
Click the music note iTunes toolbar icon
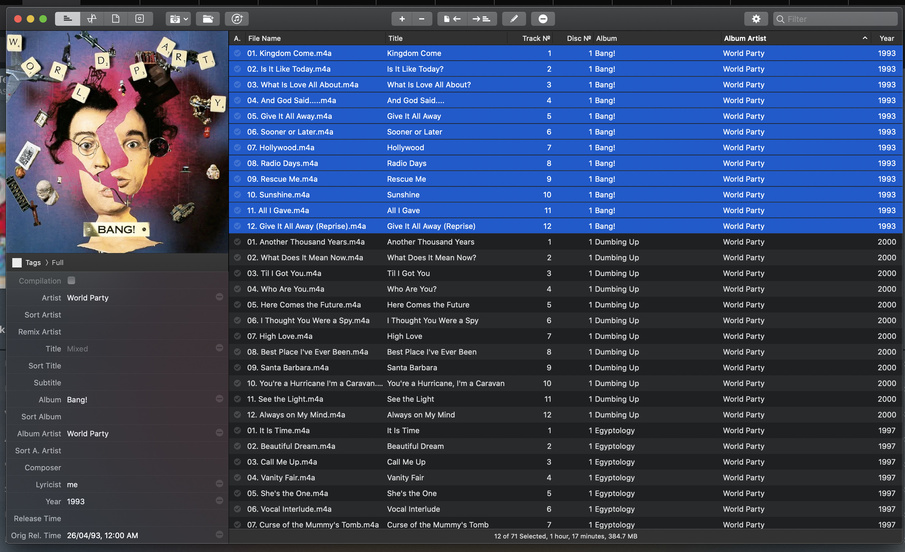(237, 19)
